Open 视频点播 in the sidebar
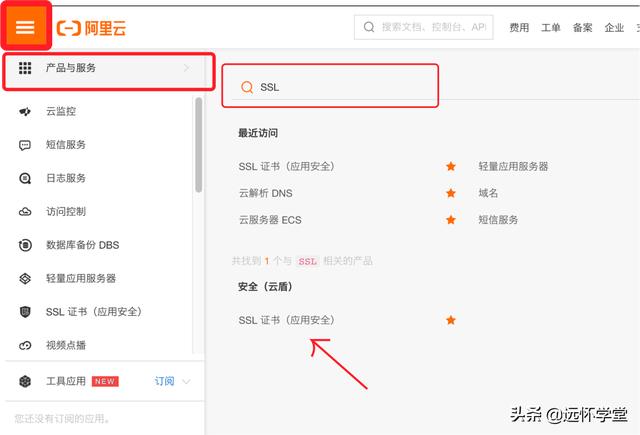640x435 pixels. pos(66,346)
